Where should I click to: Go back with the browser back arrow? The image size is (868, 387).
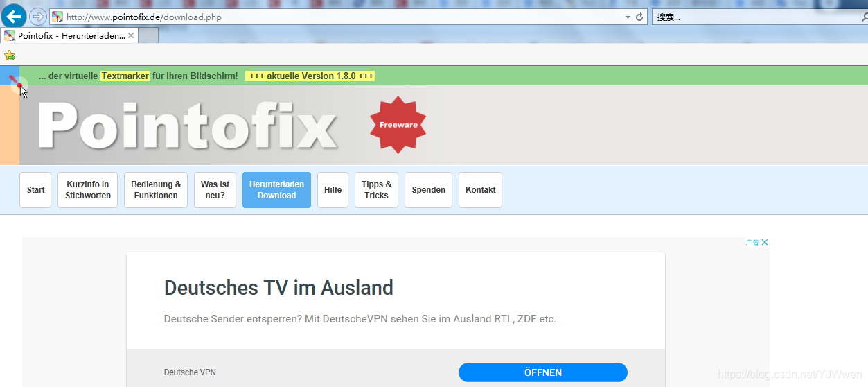(x=13, y=16)
